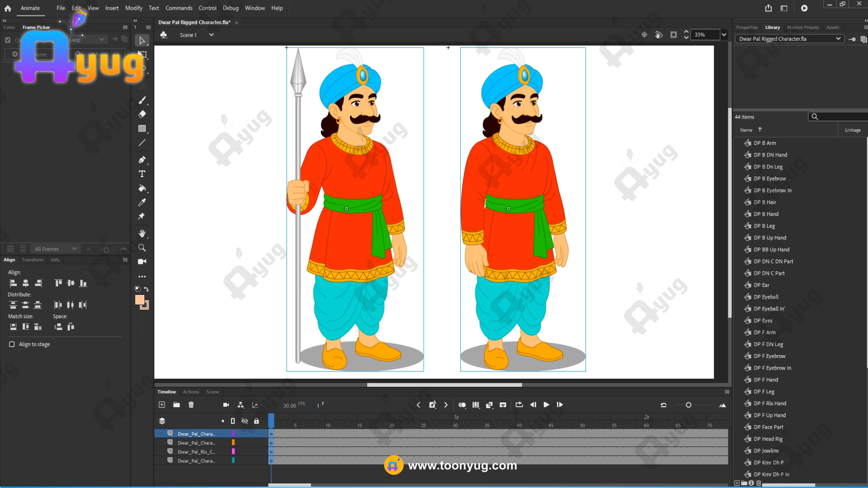Viewport: 868px width, 488px height.
Task: Open the stage zoom percentage dropdown
Action: pyautogui.click(x=724, y=35)
